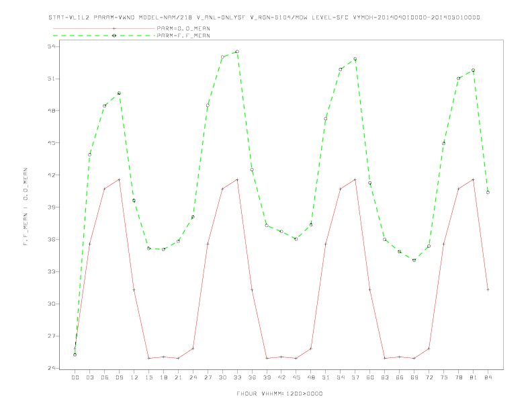Select green F.F_MEAN marker at hour 84

[x=488, y=192]
